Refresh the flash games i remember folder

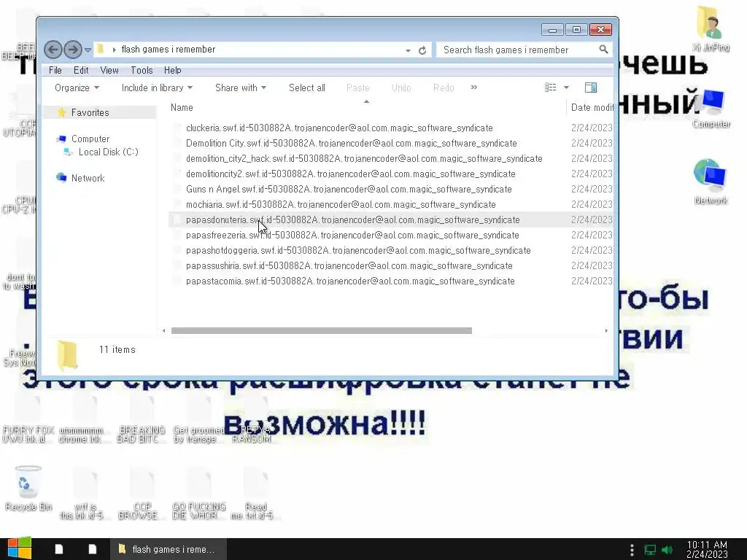click(x=422, y=50)
